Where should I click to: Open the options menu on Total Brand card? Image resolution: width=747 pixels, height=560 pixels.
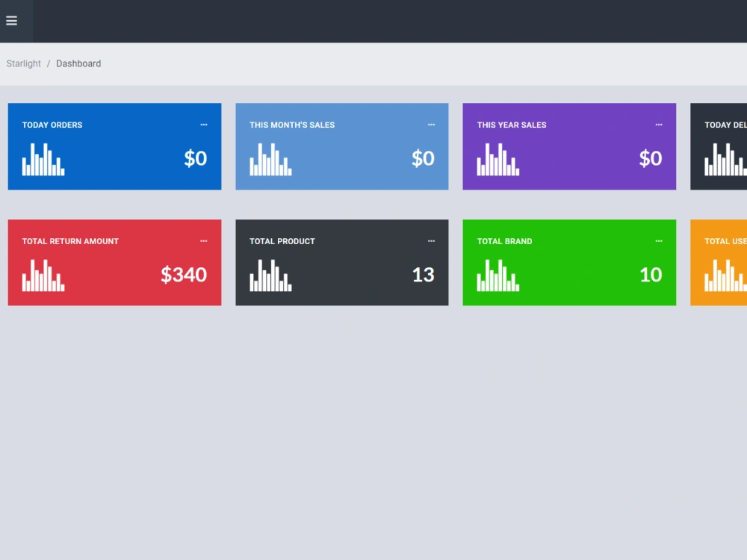pos(659,240)
